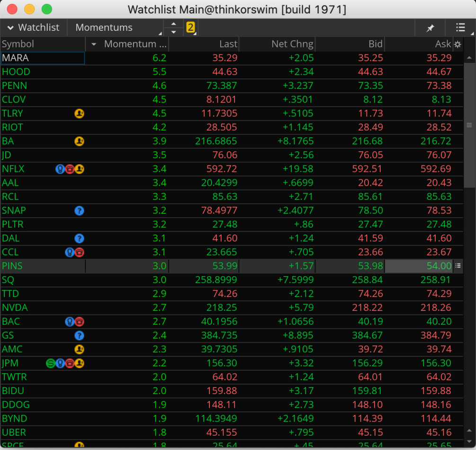Click BAC red telephone icon
The image size is (476, 450).
point(79,322)
